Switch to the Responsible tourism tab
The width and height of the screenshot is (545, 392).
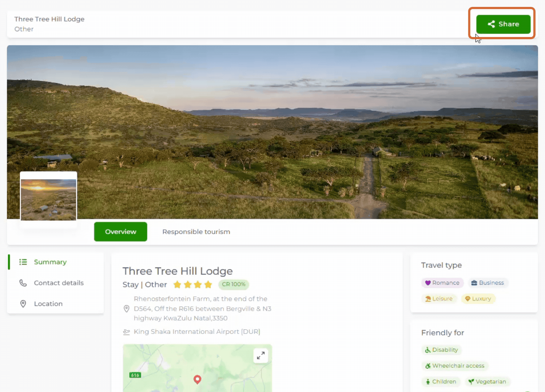click(x=196, y=232)
